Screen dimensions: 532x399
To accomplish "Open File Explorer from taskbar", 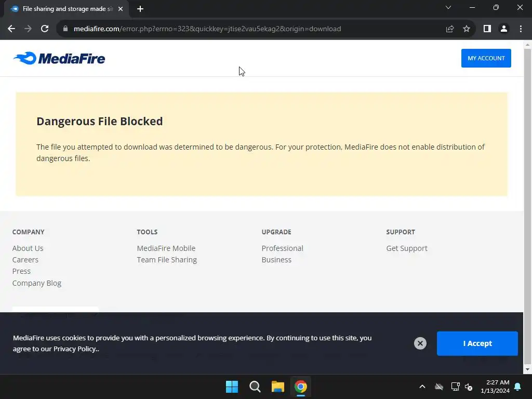I will 278,387.
